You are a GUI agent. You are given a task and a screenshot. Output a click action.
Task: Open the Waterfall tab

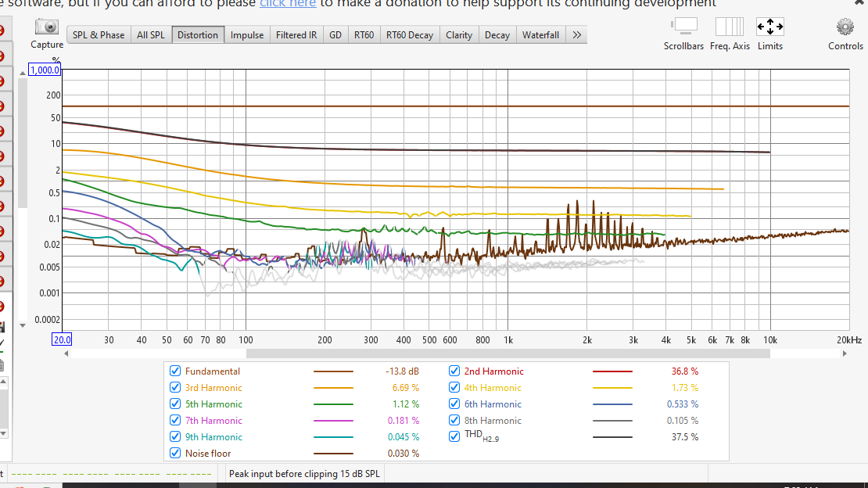tap(540, 35)
